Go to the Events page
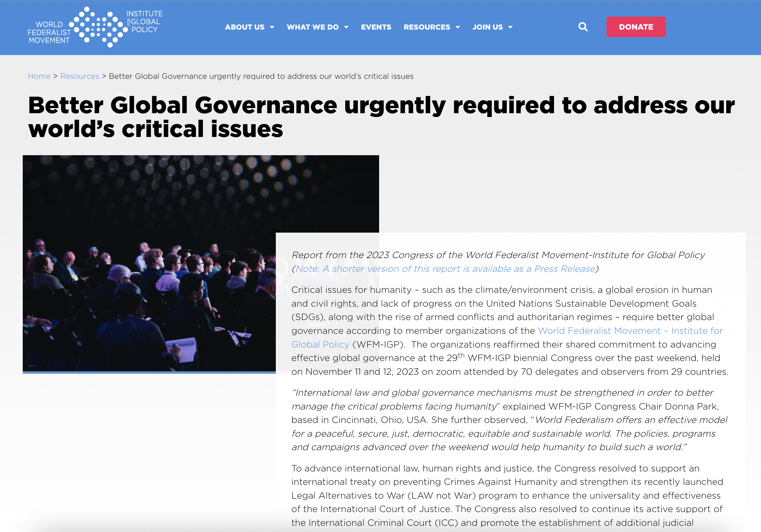 (x=376, y=27)
